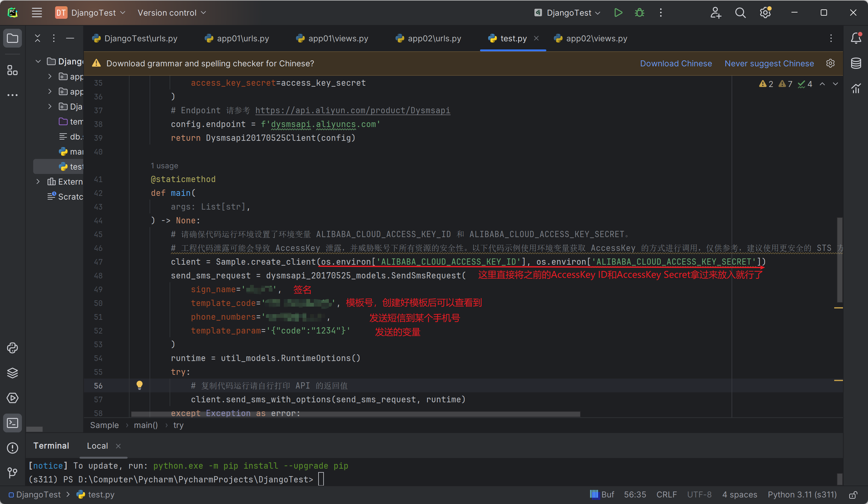Open editor tabs overflow menu
Viewport: 868px width, 504px height.
pos(831,38)
